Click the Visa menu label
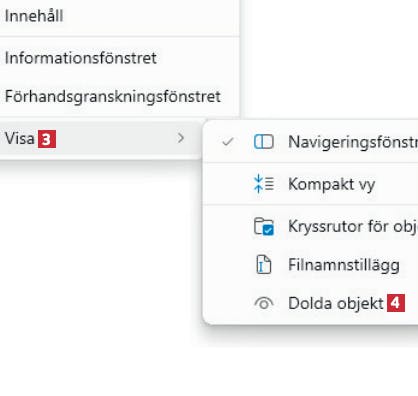This screenshot has width=418, height=396. coord(20,138)
